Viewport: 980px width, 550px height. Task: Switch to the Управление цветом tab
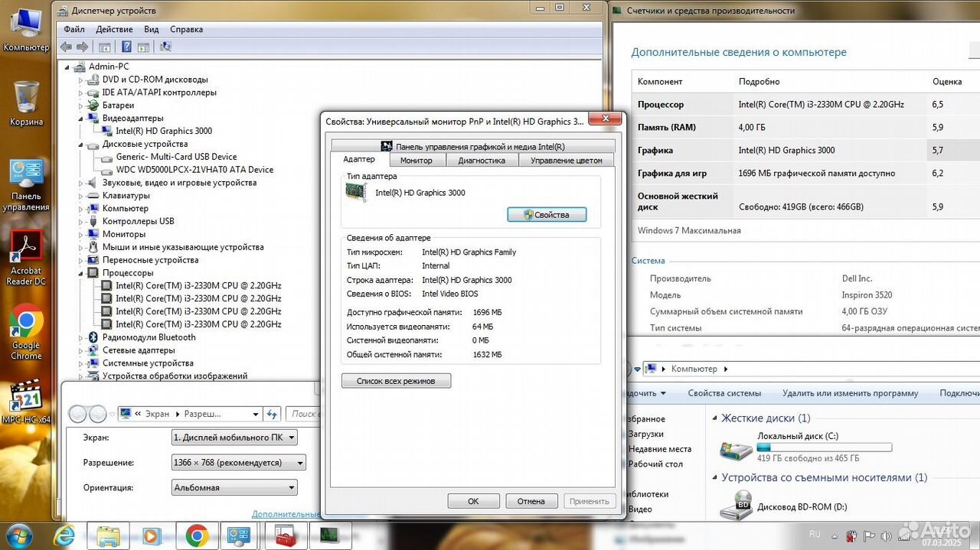[x=567, y=160]
